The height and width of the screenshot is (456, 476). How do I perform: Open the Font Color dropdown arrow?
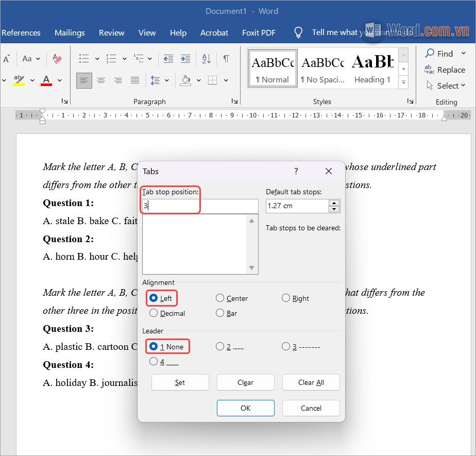coord(60,80)
